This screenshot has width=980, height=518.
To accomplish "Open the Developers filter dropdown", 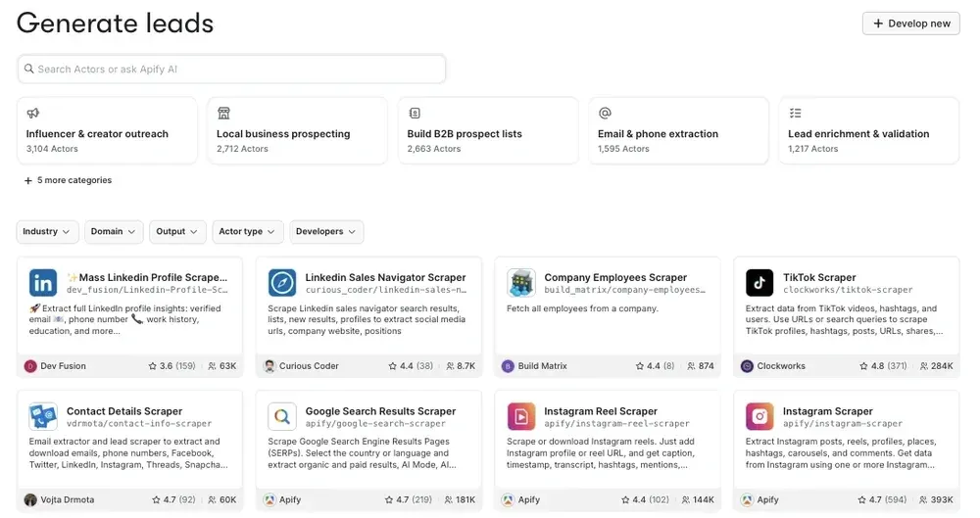I will click(326, 231).
